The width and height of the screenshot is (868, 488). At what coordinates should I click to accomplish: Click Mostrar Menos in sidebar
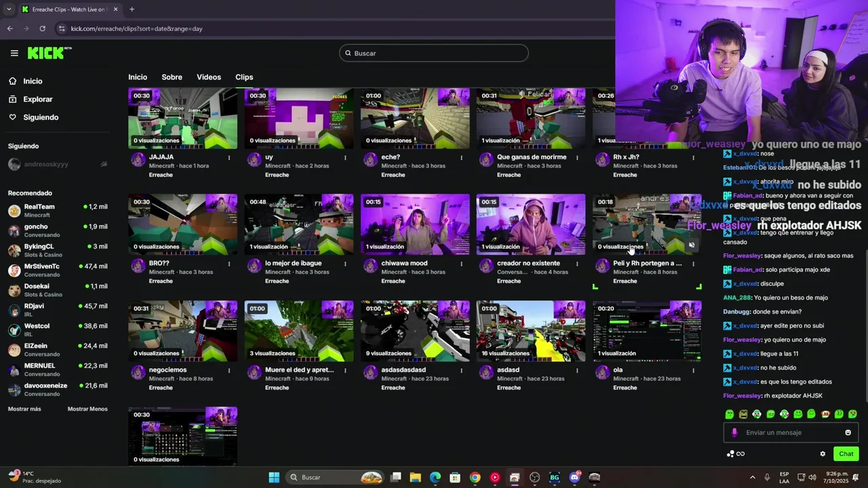[x=87, y=409]
